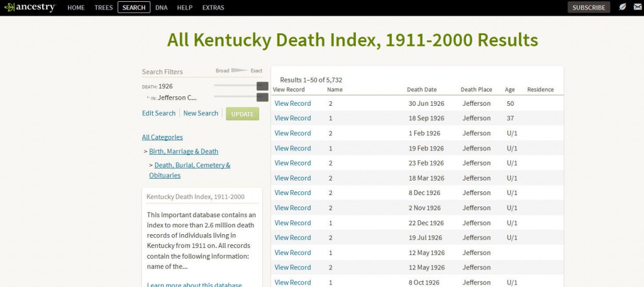Click the Search Filters heading

point(162,72)
